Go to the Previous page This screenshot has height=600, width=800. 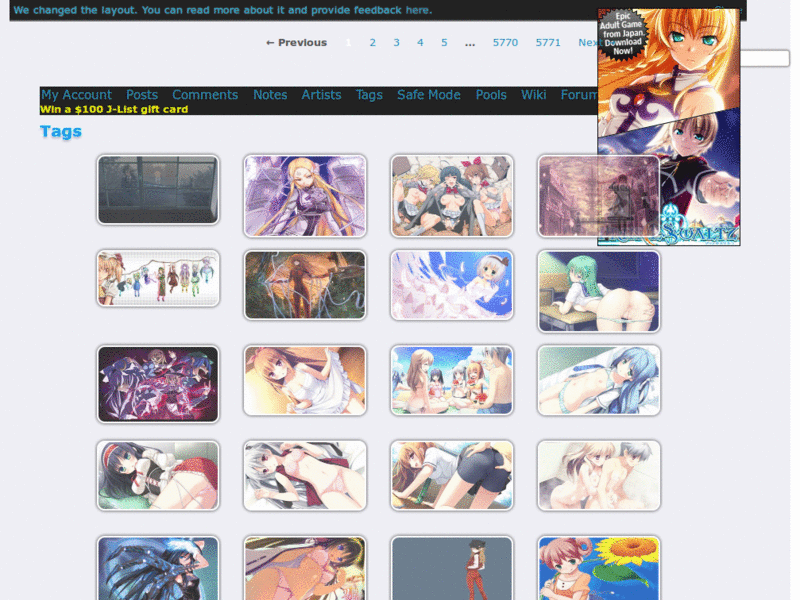296,43
